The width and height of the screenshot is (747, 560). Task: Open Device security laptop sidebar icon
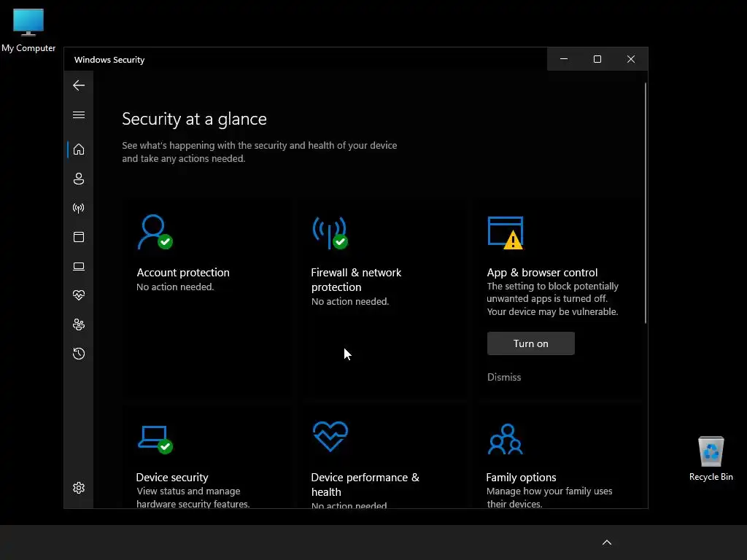(x=79, y=266)
